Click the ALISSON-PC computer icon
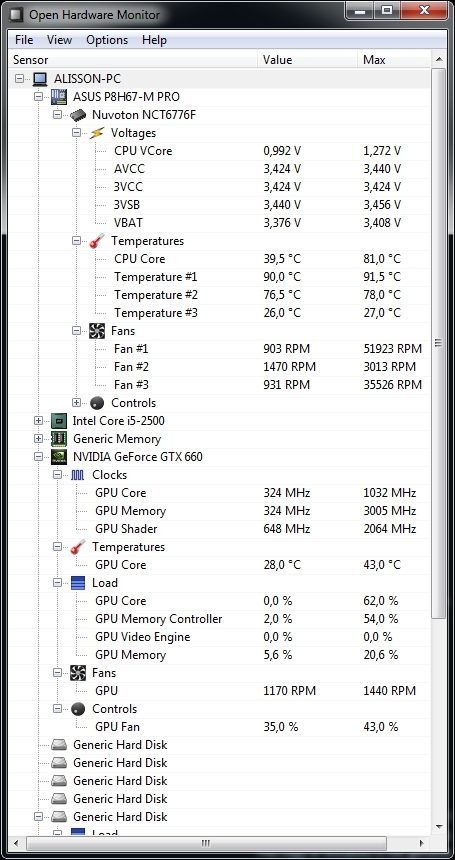Image resolution: width=455 pixels, height=860 pixels. click(40, 79)
